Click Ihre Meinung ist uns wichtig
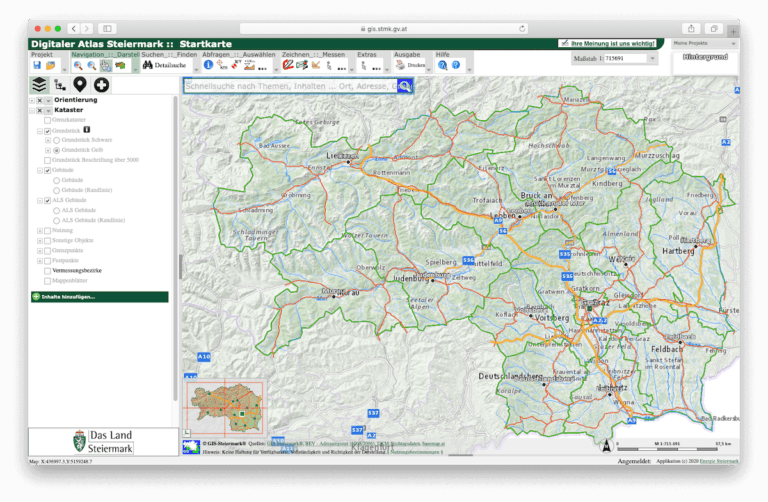The height and width of the screenshot is (502, 768). pos(607,44)
